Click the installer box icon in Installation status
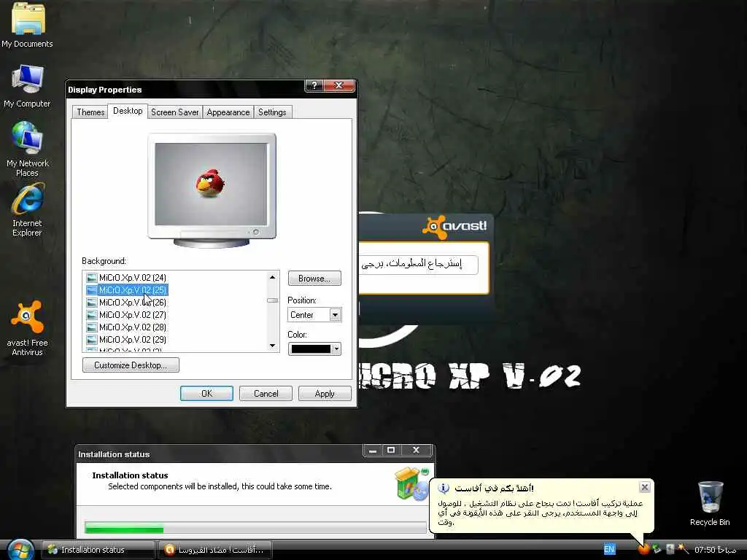Screen dimensions: 747x560 coord(412,483)
